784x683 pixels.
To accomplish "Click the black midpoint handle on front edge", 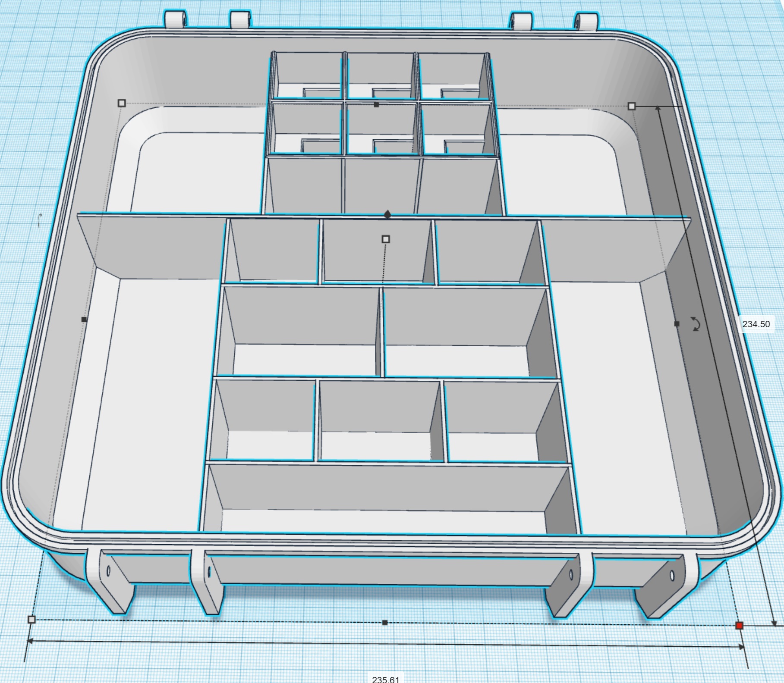I will coord(385,623).
